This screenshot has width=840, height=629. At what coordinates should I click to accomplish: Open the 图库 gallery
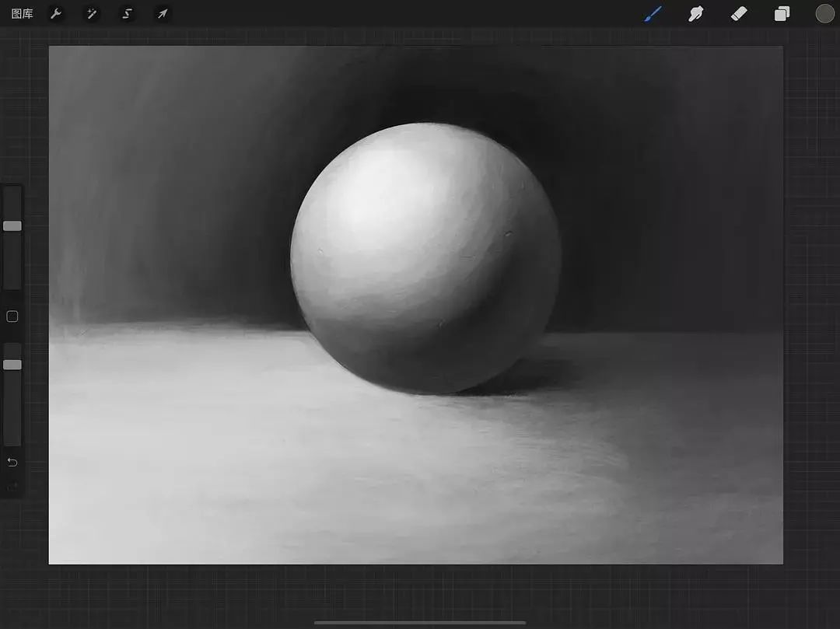22,14
